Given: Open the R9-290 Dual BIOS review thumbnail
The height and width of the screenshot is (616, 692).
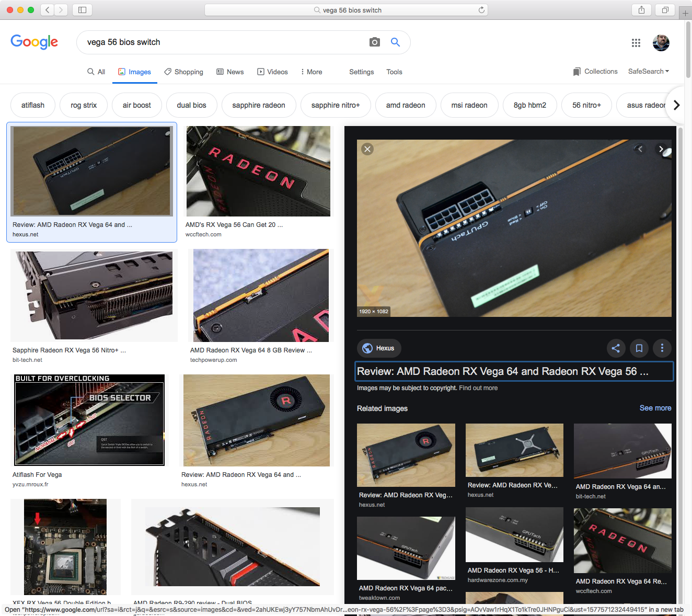Looking at the screenshot, I should click(233, 546).
